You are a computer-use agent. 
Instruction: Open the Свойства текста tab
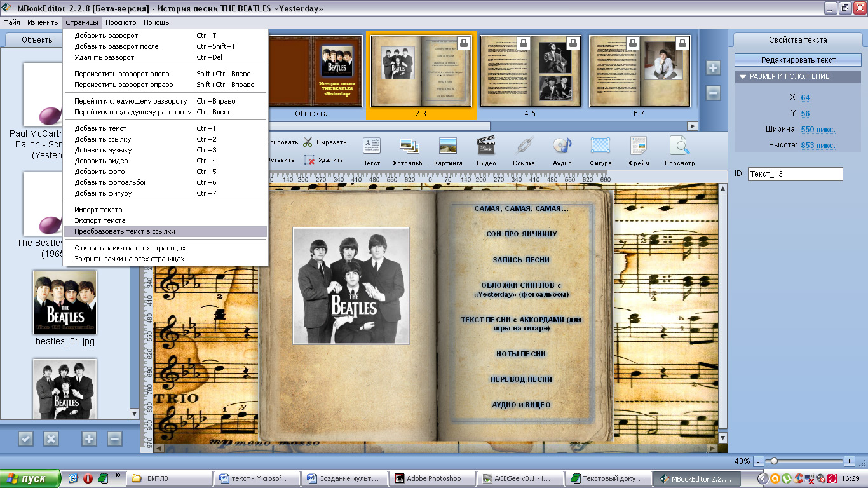coord(798,39)
